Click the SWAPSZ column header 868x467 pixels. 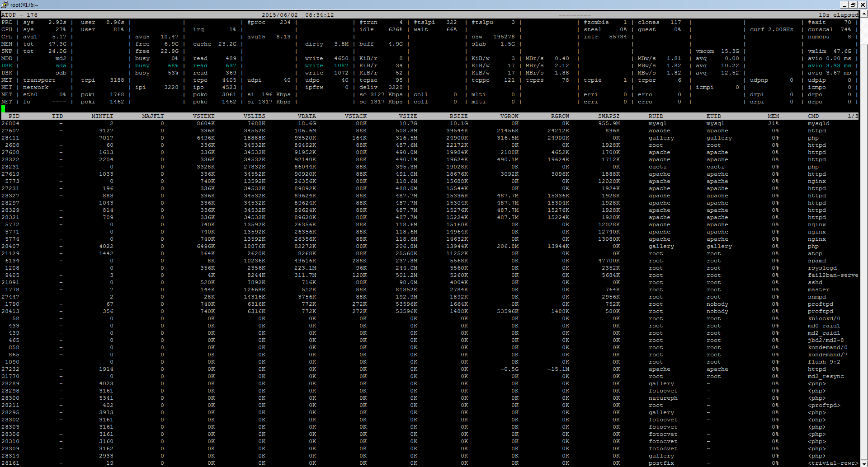pos(609,116)
